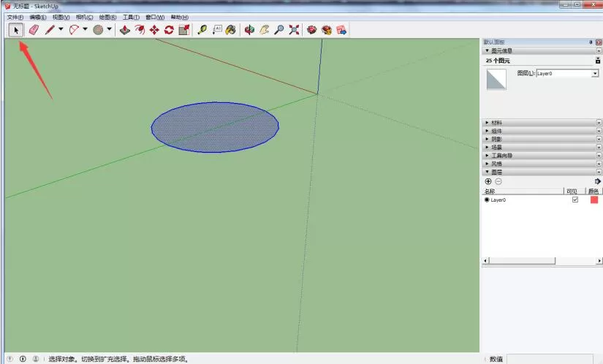Open the 3D Warehouse toolbar icon

pos(312,30)
